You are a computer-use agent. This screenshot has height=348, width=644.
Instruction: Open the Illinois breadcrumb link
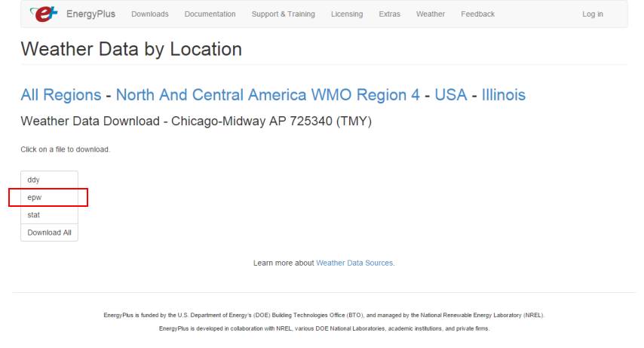[504, 95]
